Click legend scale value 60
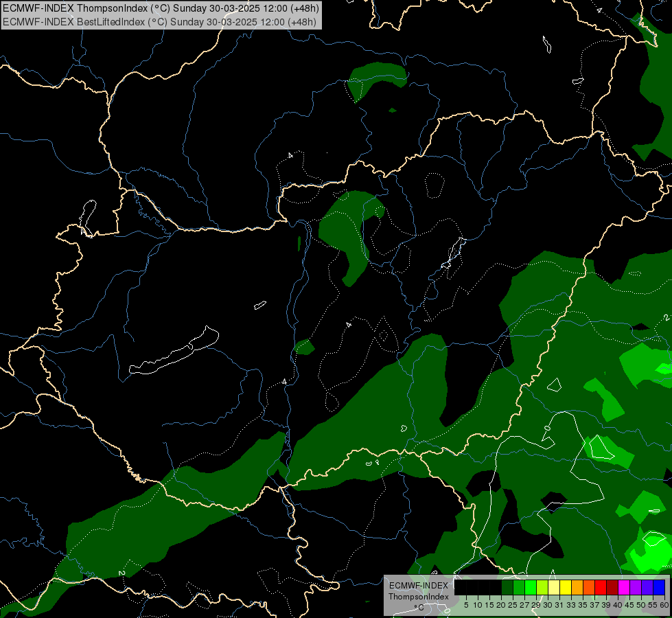 click(664, 605)
